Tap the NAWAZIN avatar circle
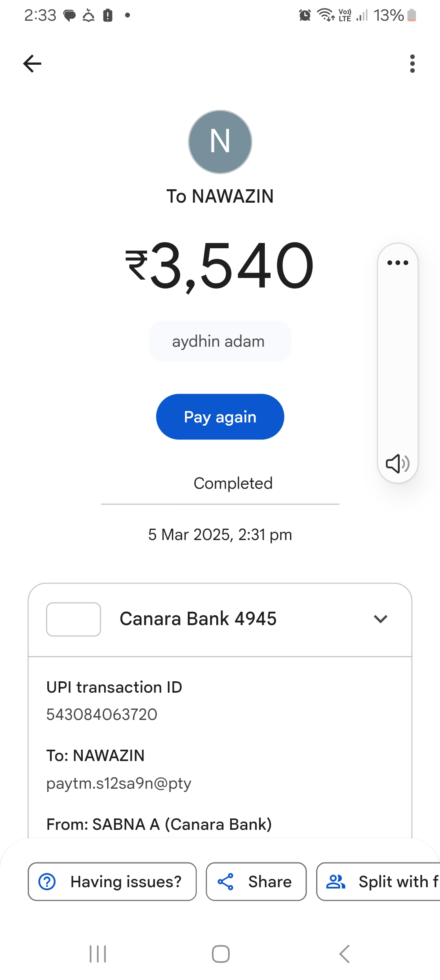 (x=220, y=142)
